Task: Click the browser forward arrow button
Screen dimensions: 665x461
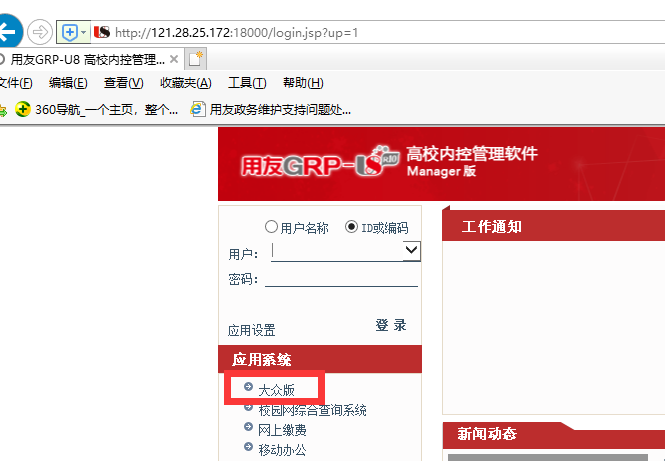Action: pyautogui.click(x=40, y=32)
